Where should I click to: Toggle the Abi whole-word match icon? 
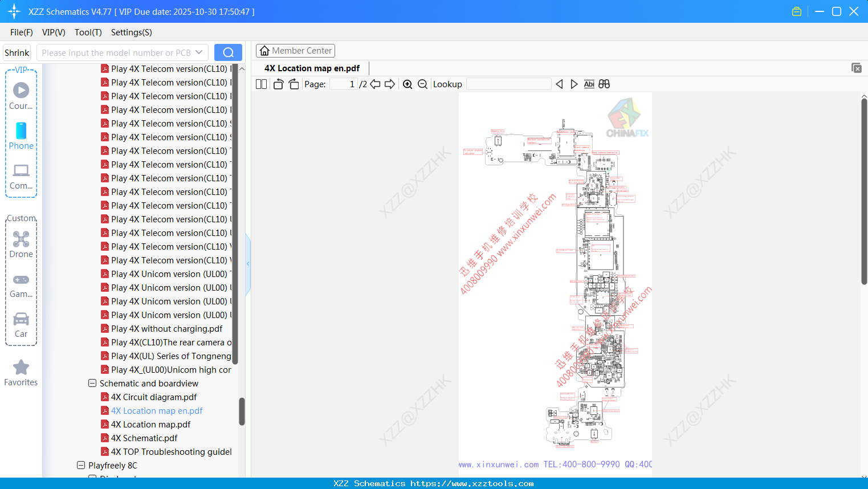click(589, 84)
